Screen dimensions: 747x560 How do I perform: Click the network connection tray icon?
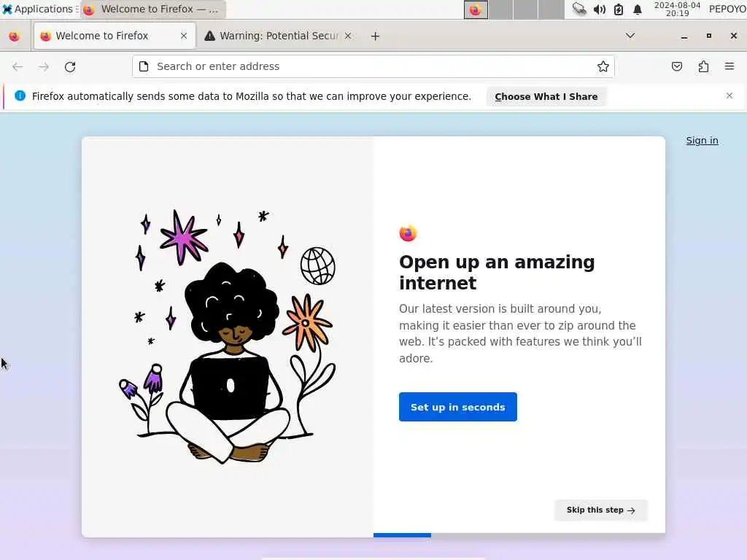coord(579,9)
